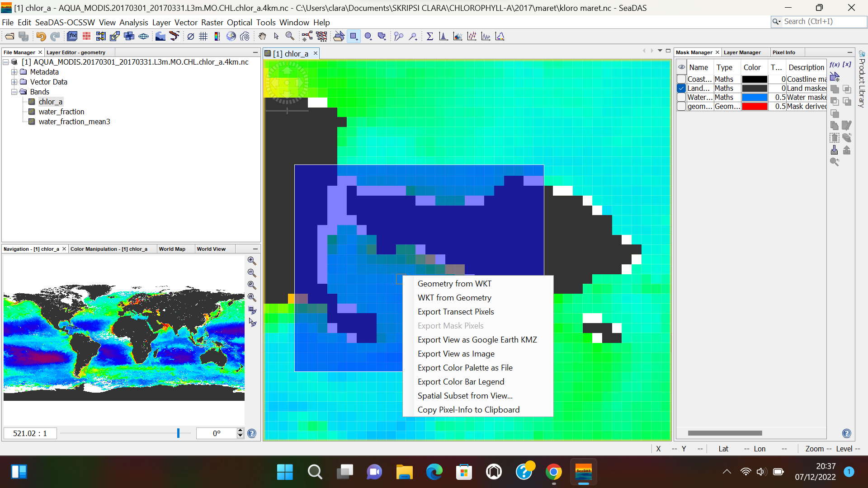Open Mask Manager help icon

pyautogui.click(x=847, y=433)
